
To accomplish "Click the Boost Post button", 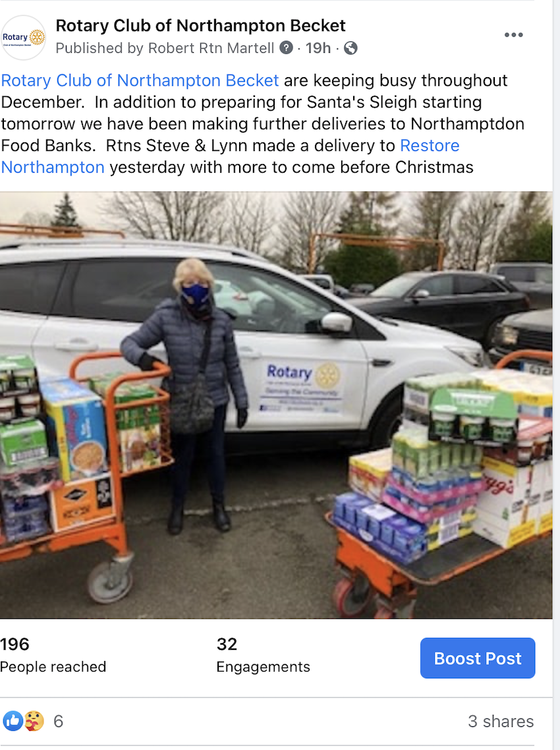I will tap(477, 658).
